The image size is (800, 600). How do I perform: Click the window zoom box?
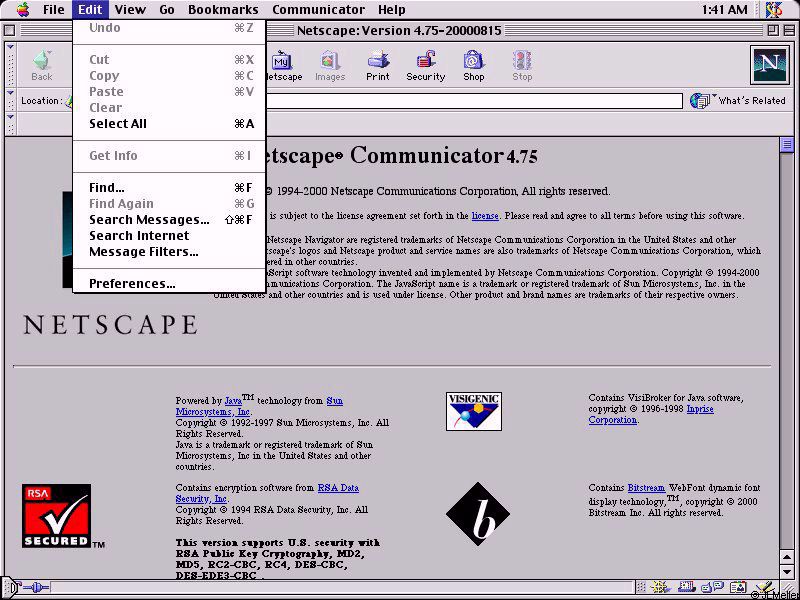[772, 31]
